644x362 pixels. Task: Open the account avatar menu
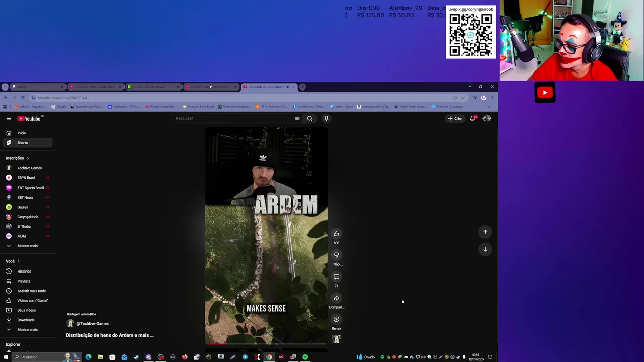487,118
